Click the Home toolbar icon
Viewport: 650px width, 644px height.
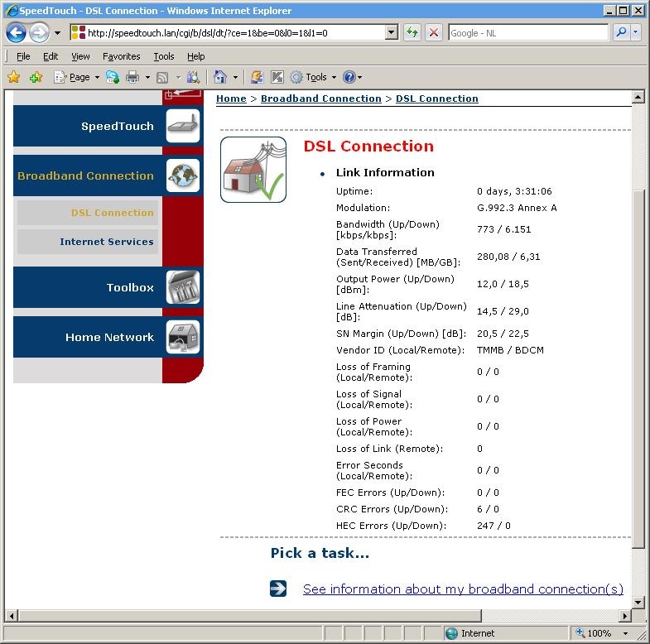pyautogui.click(x=220, y=77)
